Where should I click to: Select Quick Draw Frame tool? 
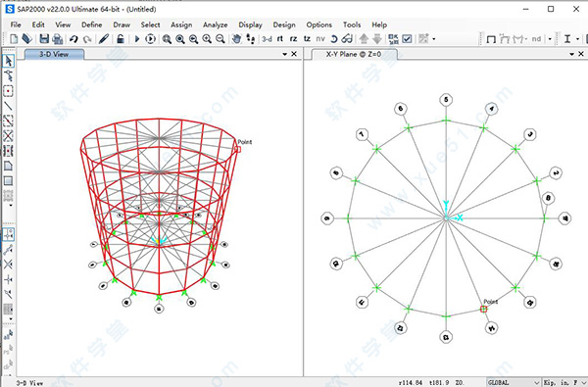coord(8,121)
